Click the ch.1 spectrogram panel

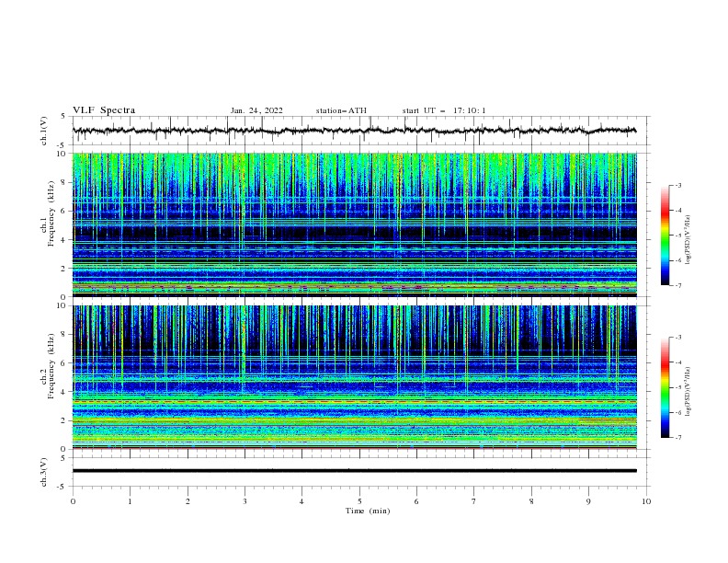click(355, 224)
